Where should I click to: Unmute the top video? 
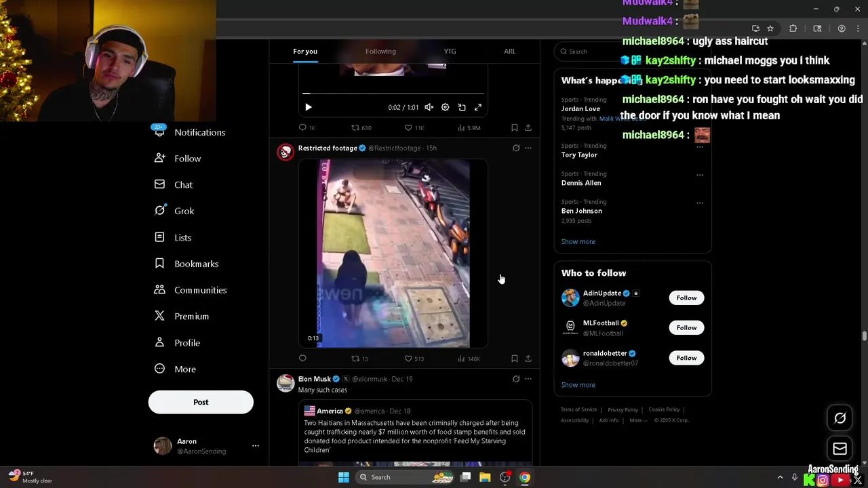tap(429, 107)
